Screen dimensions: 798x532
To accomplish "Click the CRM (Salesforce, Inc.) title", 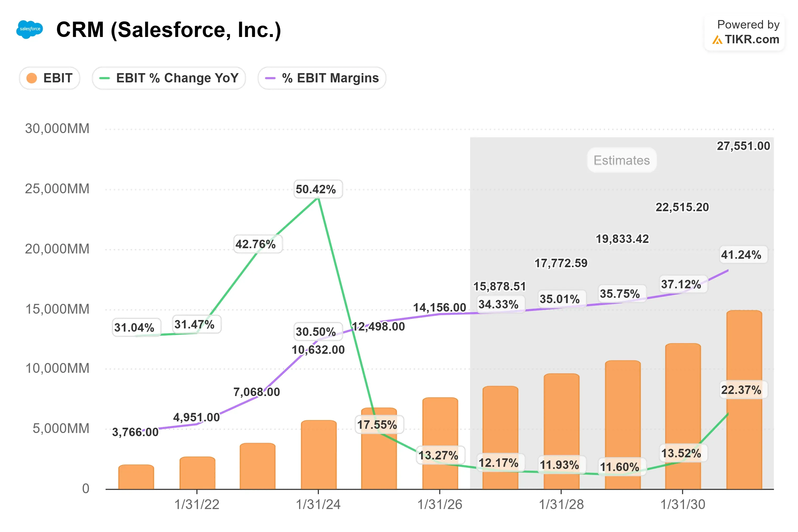I will pos(169,30).
